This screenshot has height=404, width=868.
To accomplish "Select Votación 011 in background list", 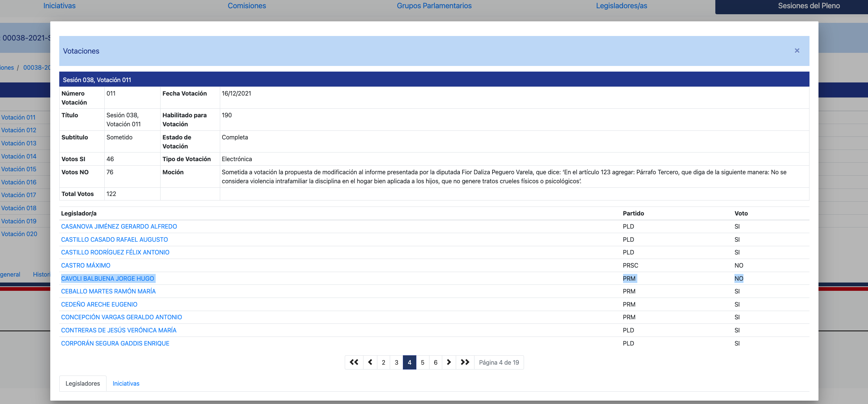I will 18,117.
